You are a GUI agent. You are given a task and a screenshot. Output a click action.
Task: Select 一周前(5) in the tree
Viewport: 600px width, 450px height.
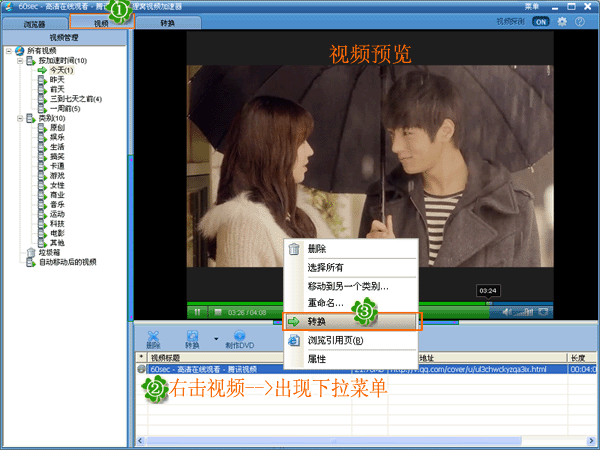65,109
